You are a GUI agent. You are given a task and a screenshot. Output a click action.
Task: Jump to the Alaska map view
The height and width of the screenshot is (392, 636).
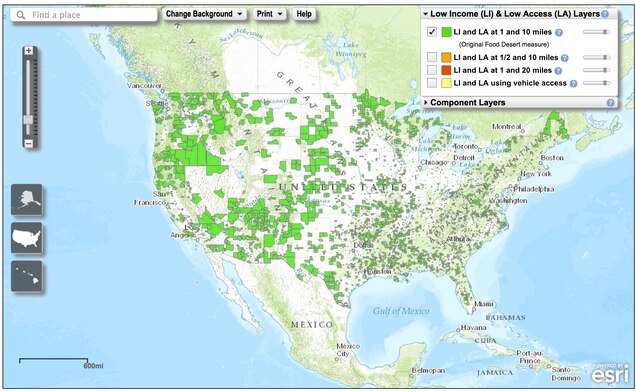[26, 200]
